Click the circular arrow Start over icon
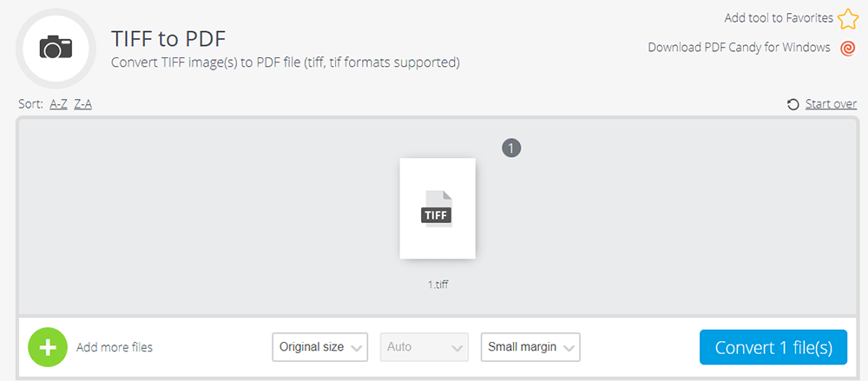This screenshot has width=868, height=381. click(792, 105)
